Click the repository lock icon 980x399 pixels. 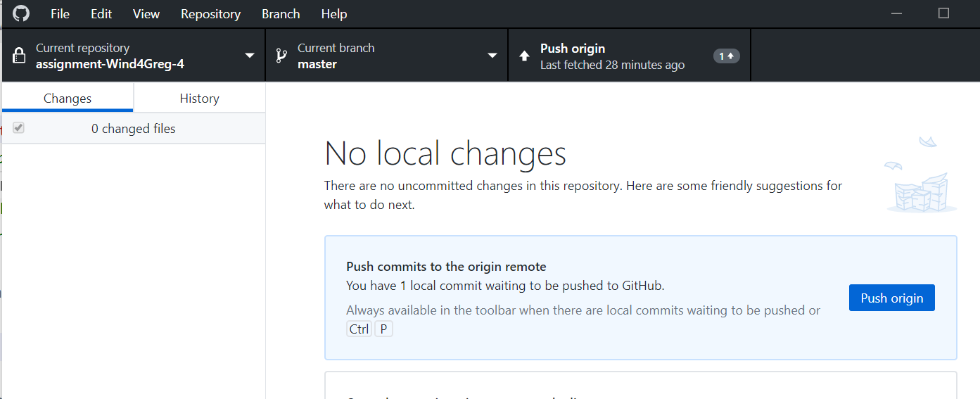point(19,56)
